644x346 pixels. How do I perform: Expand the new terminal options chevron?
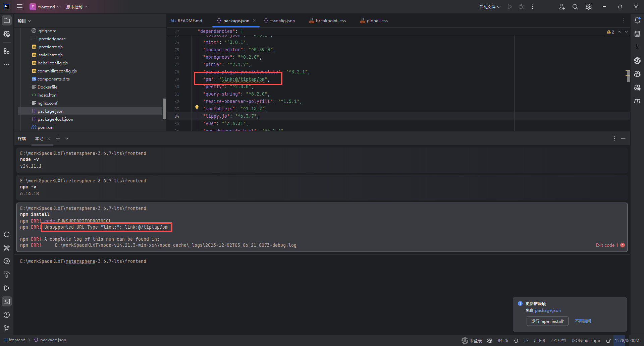(67, 138)
